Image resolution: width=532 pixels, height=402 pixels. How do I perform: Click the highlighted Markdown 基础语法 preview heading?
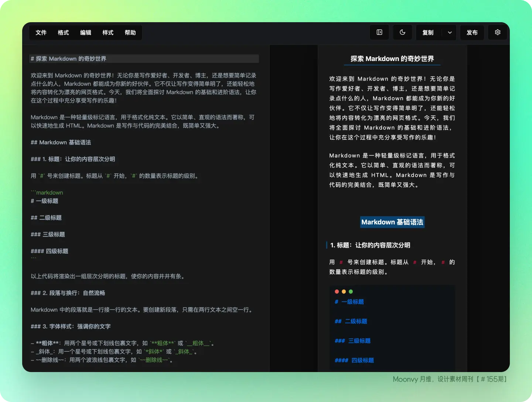[392, 222]
